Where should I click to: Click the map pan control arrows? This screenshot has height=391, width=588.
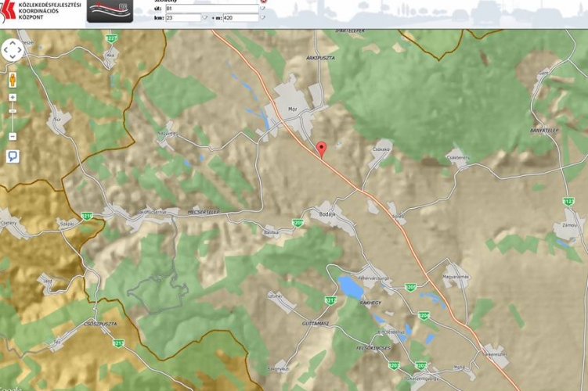(x=13, y=51)
